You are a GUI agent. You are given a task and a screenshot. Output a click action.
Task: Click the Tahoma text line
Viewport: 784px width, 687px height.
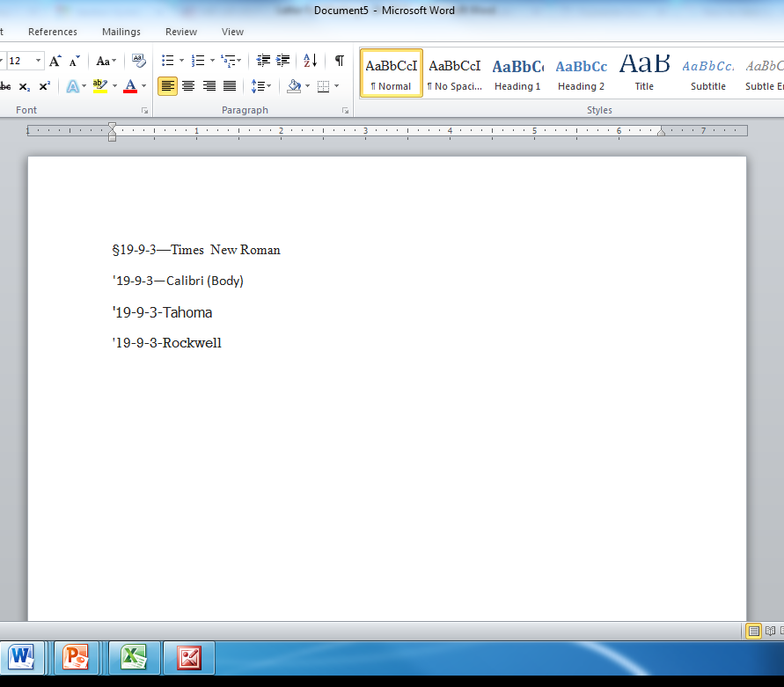(162, 312)
